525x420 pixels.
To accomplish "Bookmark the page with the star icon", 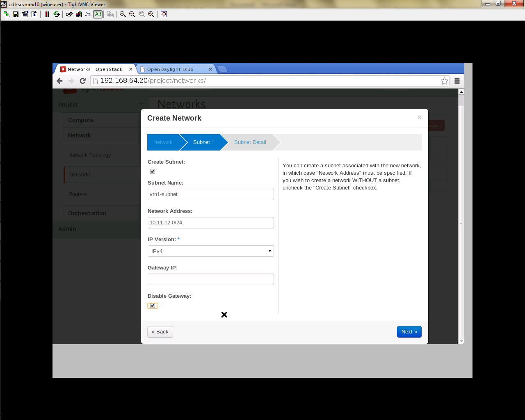I will click(x=444, y=81).
